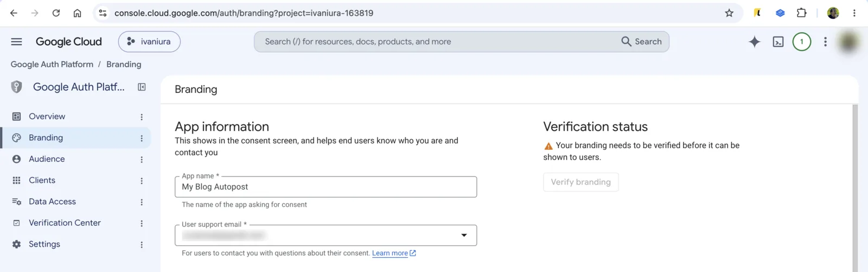The height and width of the screenshot is (272, 868).
Task: Reload the page
Action: click(x=56, y=13)
